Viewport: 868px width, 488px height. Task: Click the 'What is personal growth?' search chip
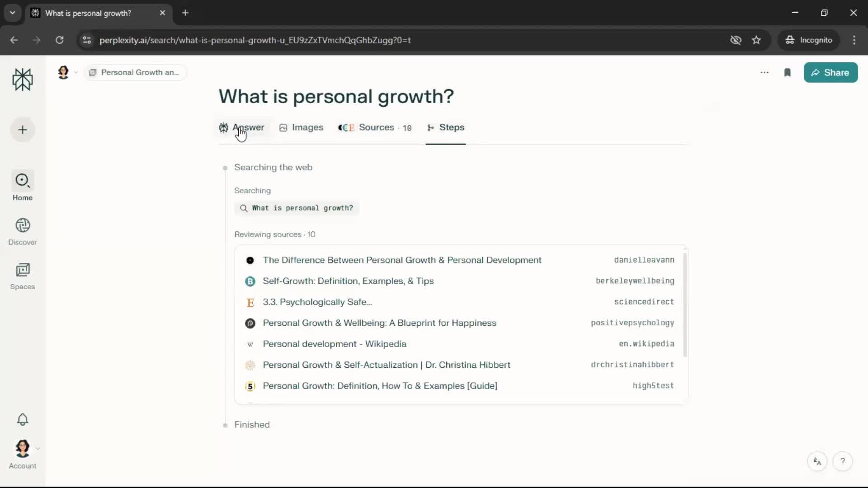click(x=297, y=208)
